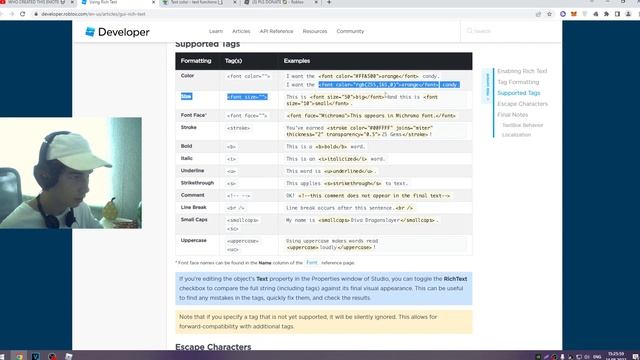The height and width of the screenshot is (360, 640).
Task: Go forward in browser history
Action: pos(11,14)
